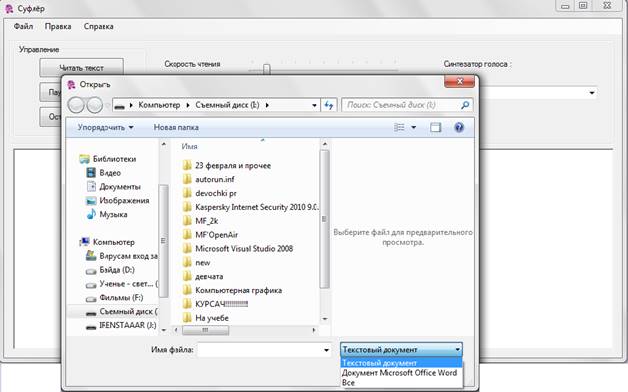Image resolution: width=628 pixels, height=392 pixels.
Task: Click the file list horizontal scrollbar thumb
Action: point(205,330)
